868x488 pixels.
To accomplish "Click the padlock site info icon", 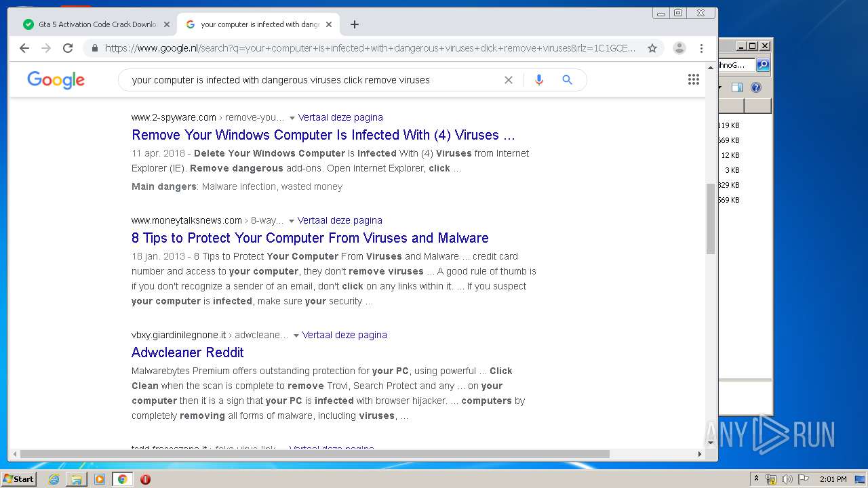I will click(x=94, y=48).
